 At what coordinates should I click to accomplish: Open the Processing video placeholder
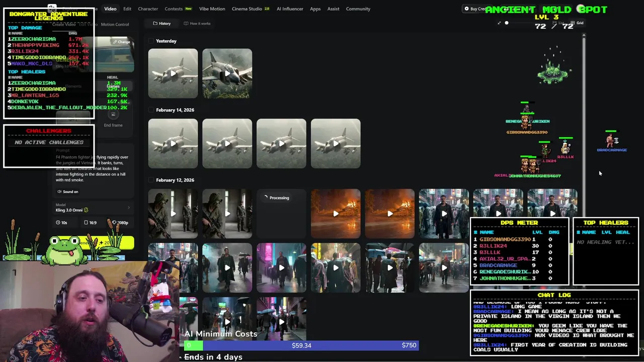(281, 214)
